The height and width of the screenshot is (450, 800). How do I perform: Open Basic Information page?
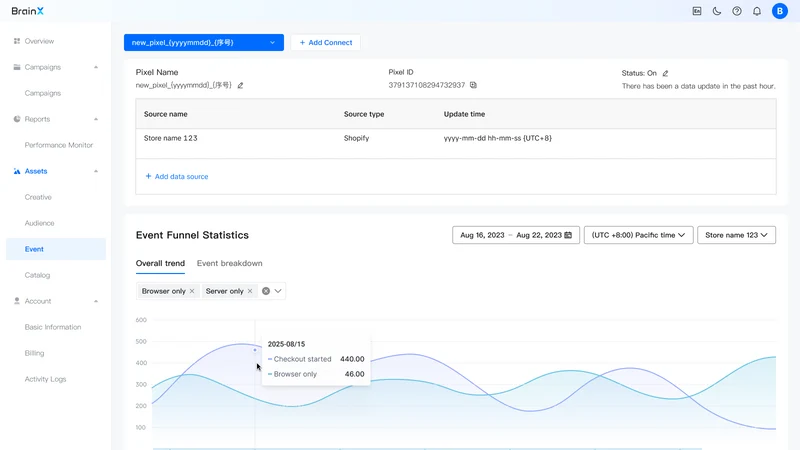click(53, 327)
